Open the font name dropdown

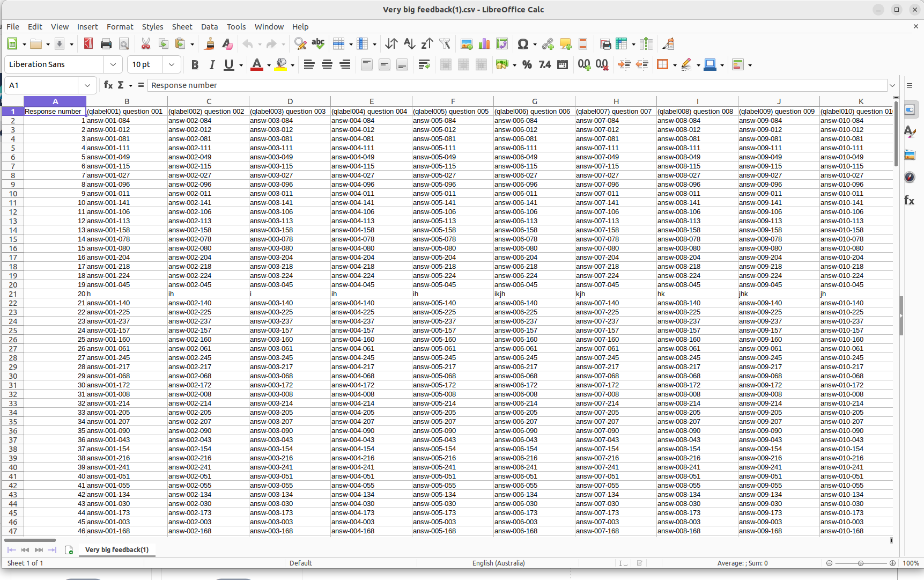pos(113,64)
